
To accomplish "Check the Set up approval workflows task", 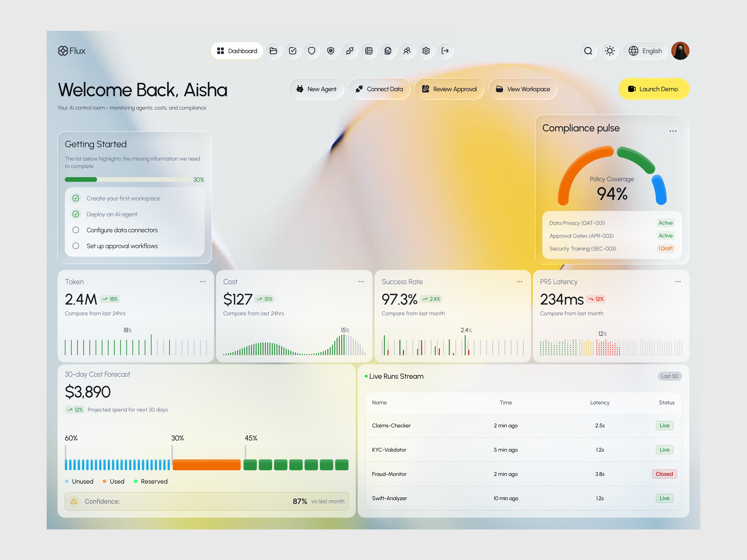I will click(76, 246).
